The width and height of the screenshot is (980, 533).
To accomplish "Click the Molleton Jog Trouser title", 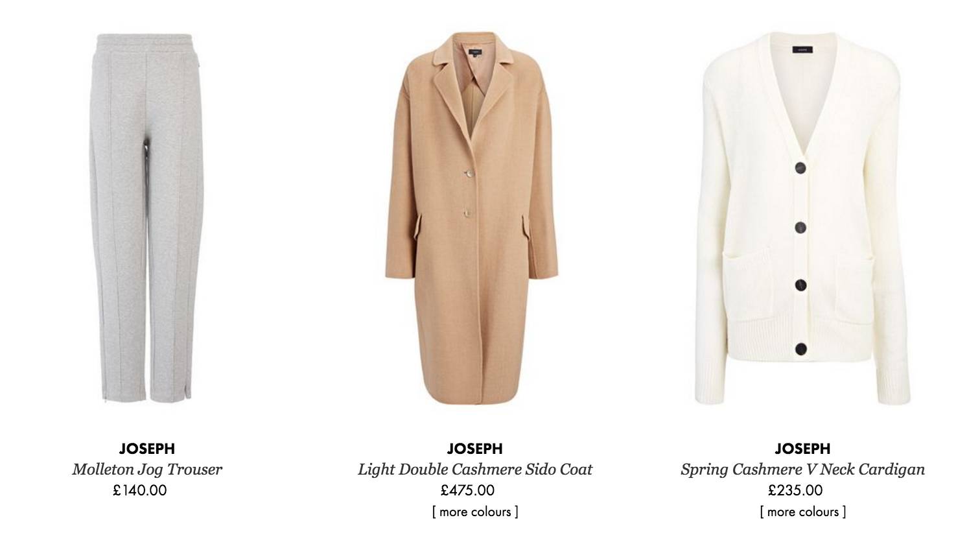I will (147, 469).
